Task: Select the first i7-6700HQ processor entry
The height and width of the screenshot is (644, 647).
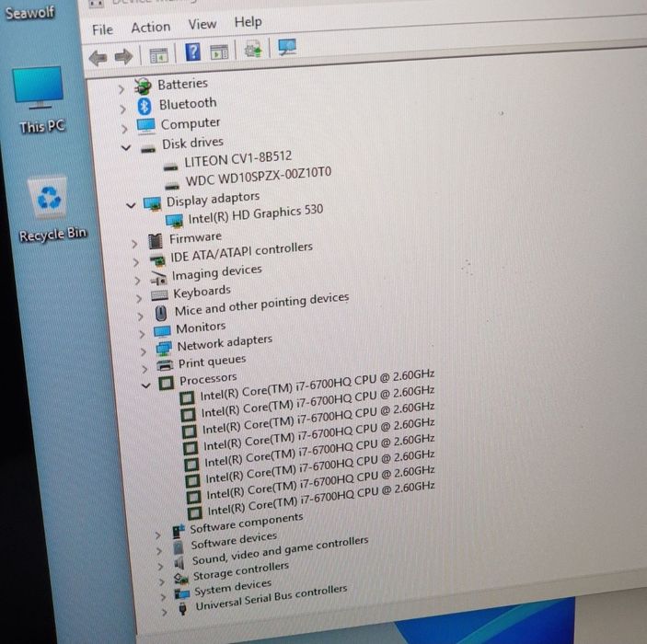Action: coord(317,385)
